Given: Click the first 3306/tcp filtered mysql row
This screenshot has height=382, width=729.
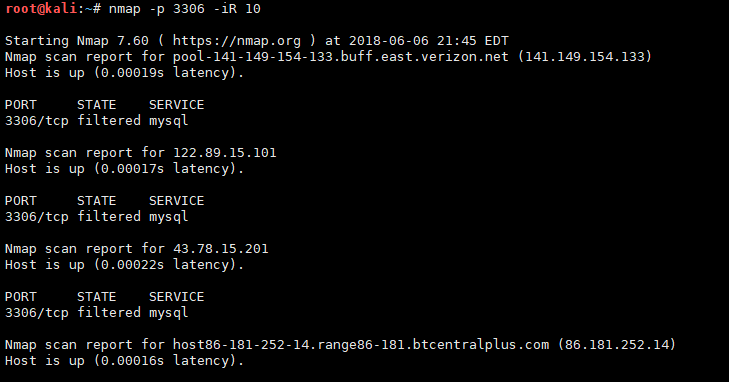Looking at the screenshot, I should [x=96, y=121].
